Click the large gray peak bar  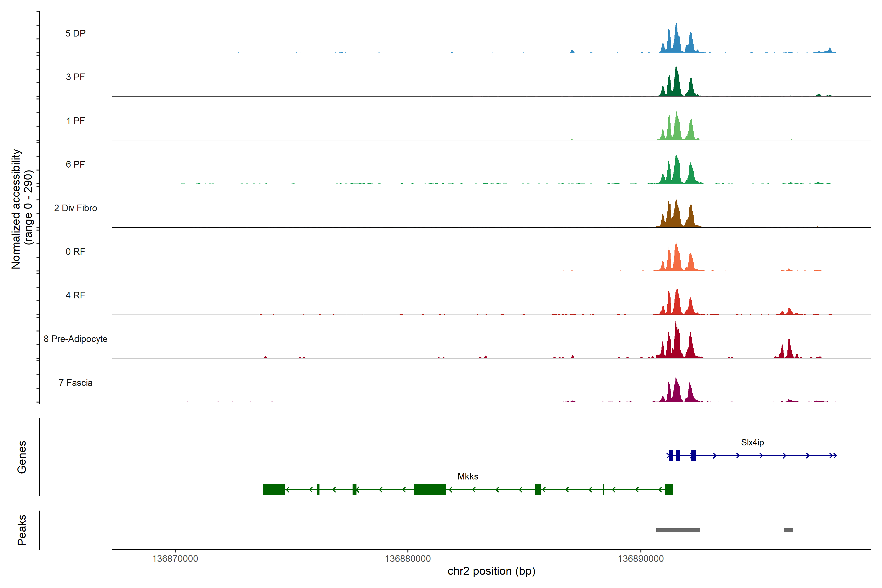point(678,530)
